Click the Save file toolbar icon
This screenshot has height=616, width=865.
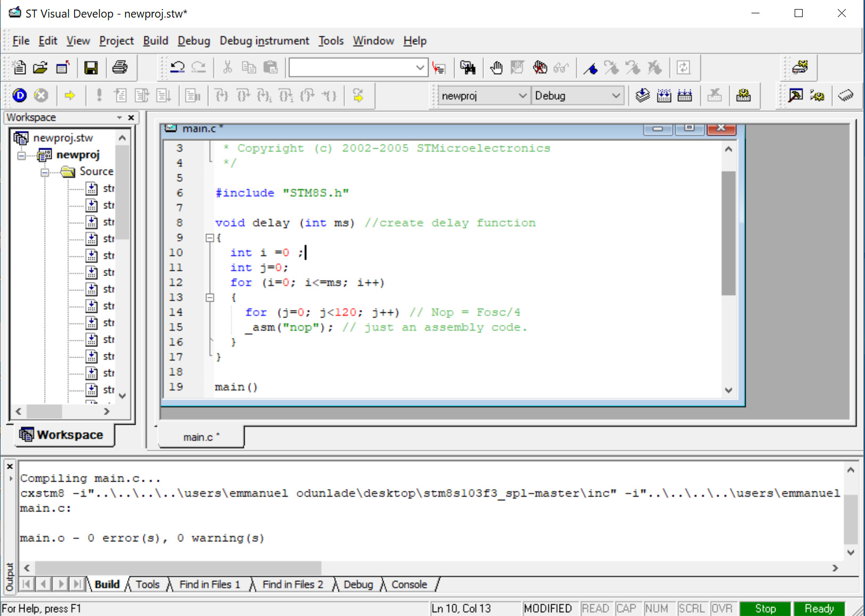pyautogui.click(x=91, y=68)
